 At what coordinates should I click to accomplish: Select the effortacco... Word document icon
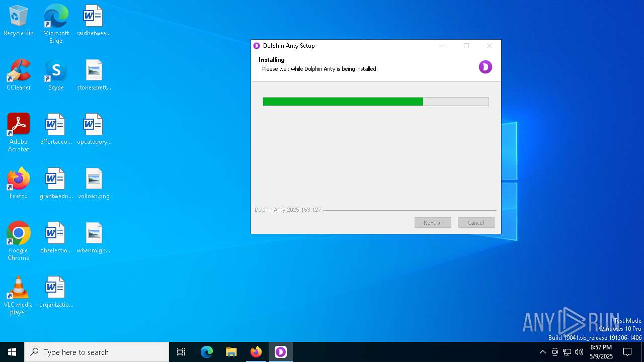point(56,129)
